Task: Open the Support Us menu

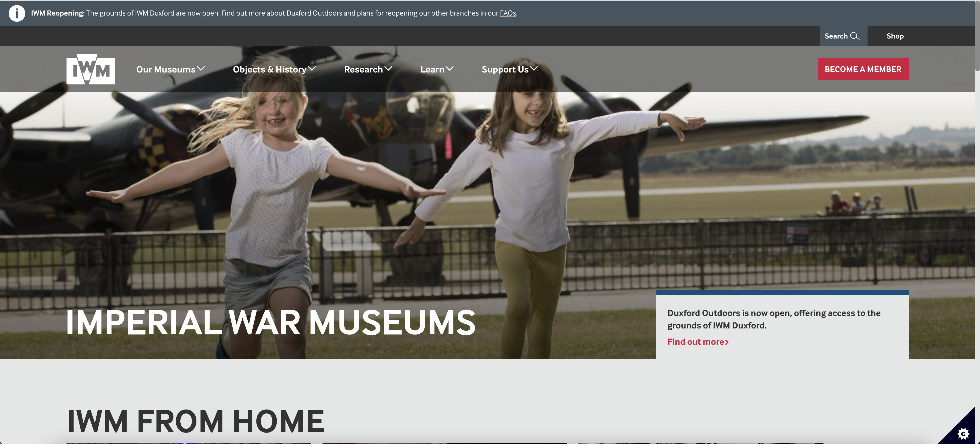Action: click(505, 69)
